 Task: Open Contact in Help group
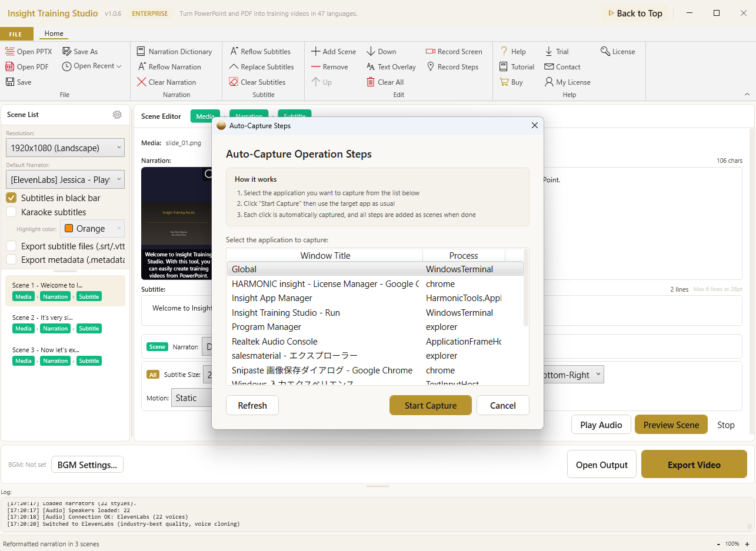click(x=562, y=67)
